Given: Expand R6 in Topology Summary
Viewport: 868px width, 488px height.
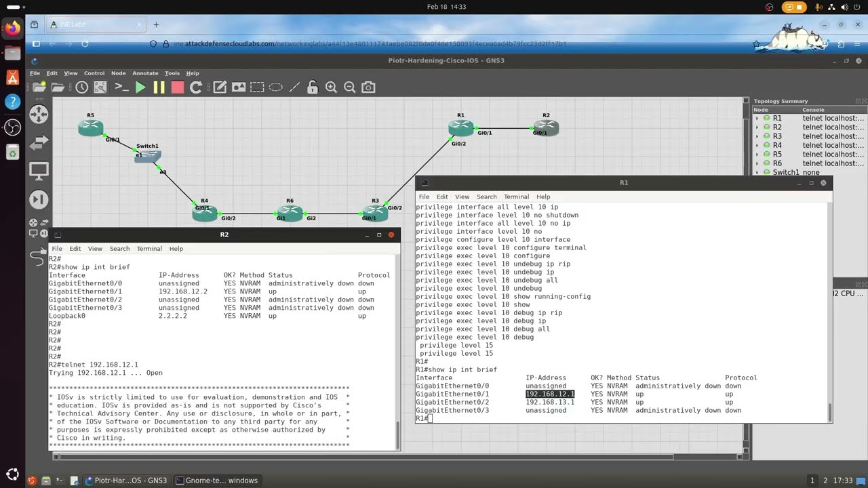Looking at the screenshot, I should click(x=758, y=163).
